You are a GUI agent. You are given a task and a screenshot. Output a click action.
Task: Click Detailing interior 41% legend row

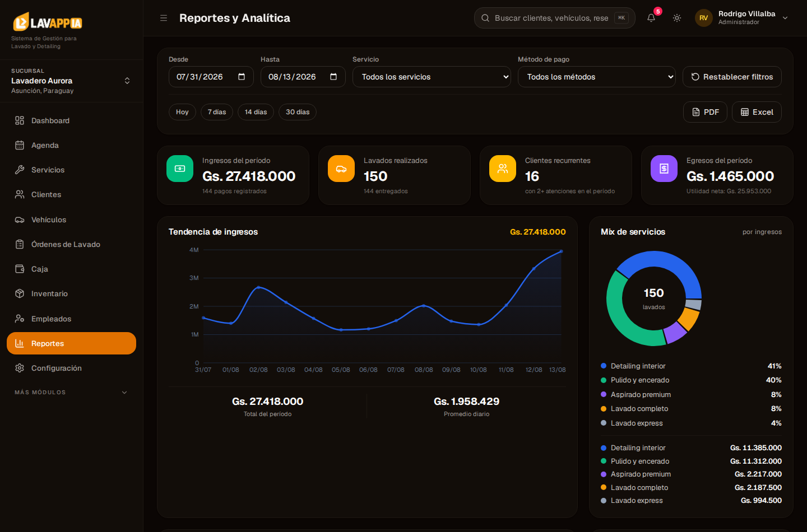pos(691,366)
